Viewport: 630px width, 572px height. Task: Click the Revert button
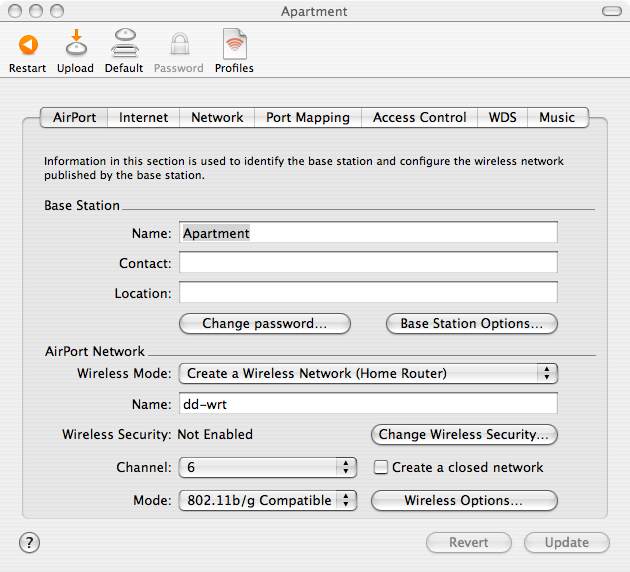click(469, 543)
